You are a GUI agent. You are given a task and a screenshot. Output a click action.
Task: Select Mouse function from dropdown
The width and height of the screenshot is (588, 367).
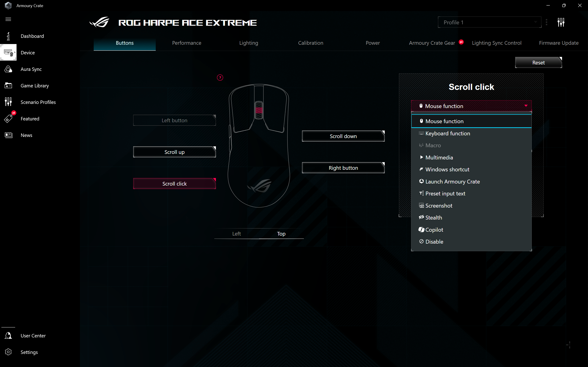tap(471, 121)
